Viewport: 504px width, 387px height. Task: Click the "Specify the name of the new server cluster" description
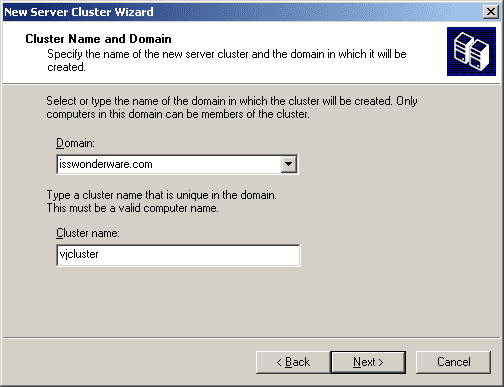point(227,60)
